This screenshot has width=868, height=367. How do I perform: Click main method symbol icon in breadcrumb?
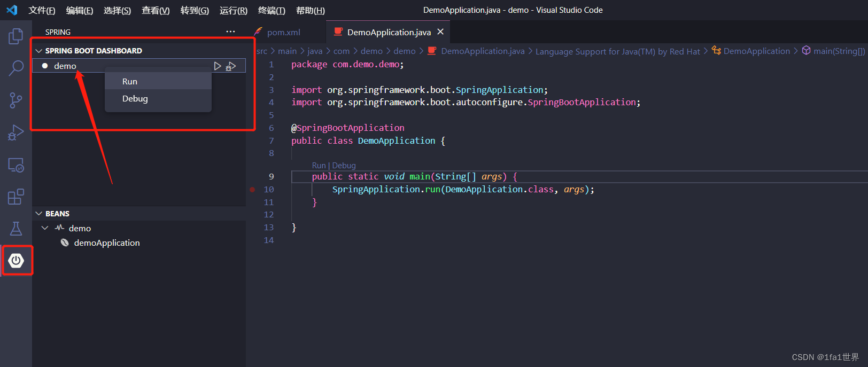point(806,51)
